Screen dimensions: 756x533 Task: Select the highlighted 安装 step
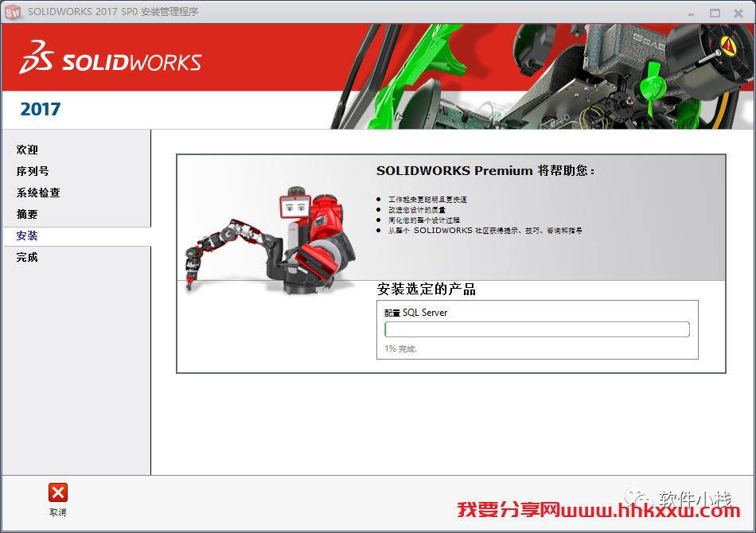[x=77, y=236]
